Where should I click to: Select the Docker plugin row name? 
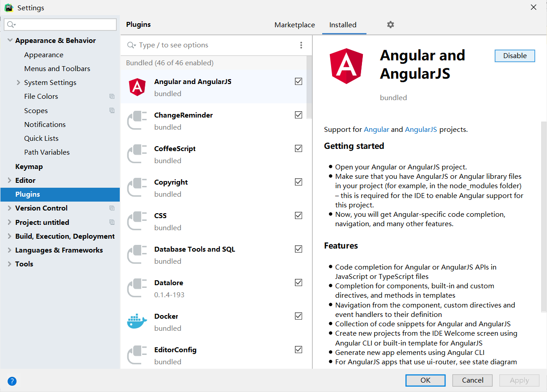(166, 316)
